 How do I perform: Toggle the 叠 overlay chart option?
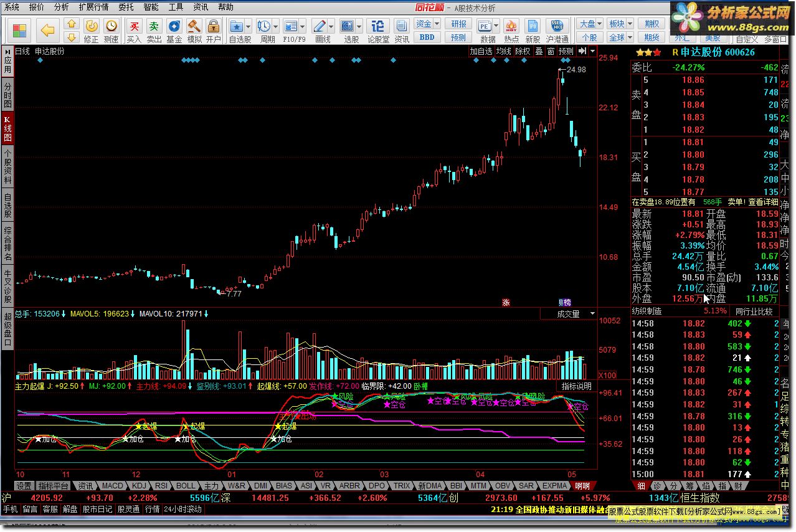click(539, 51)
